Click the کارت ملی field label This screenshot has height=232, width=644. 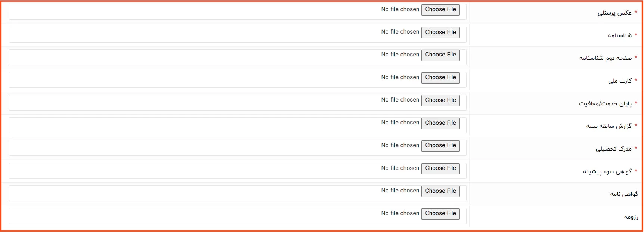(620, 81)
